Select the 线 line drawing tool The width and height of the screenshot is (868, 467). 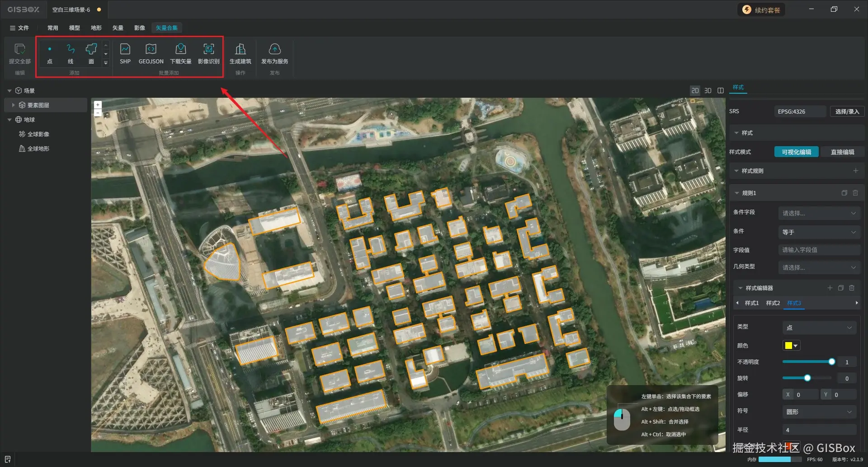tap(71, 53)
